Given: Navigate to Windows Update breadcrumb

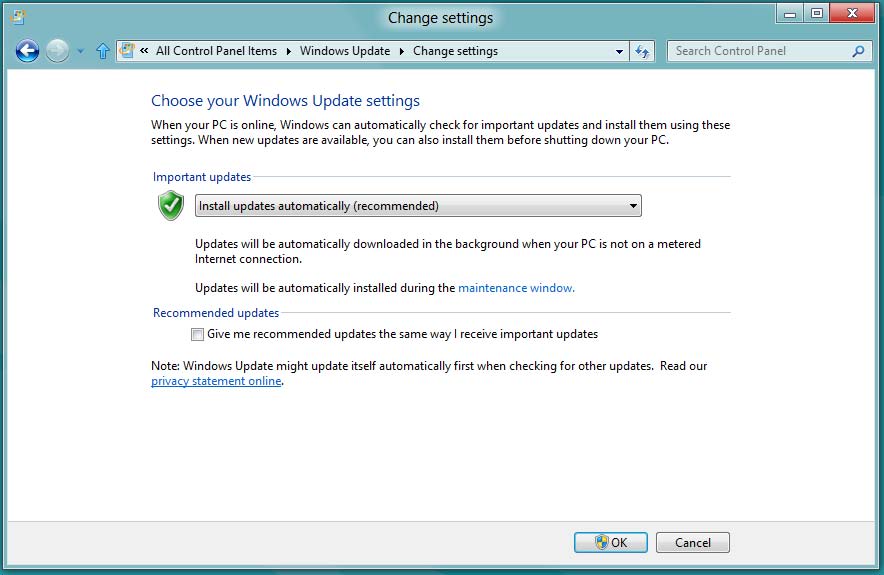Looking at the screenshot, I should (x=345, y=51).
